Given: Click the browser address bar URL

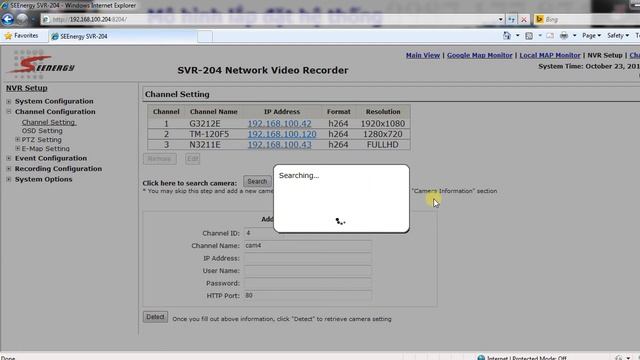Looking at the screenshot, I should (90, 19).
